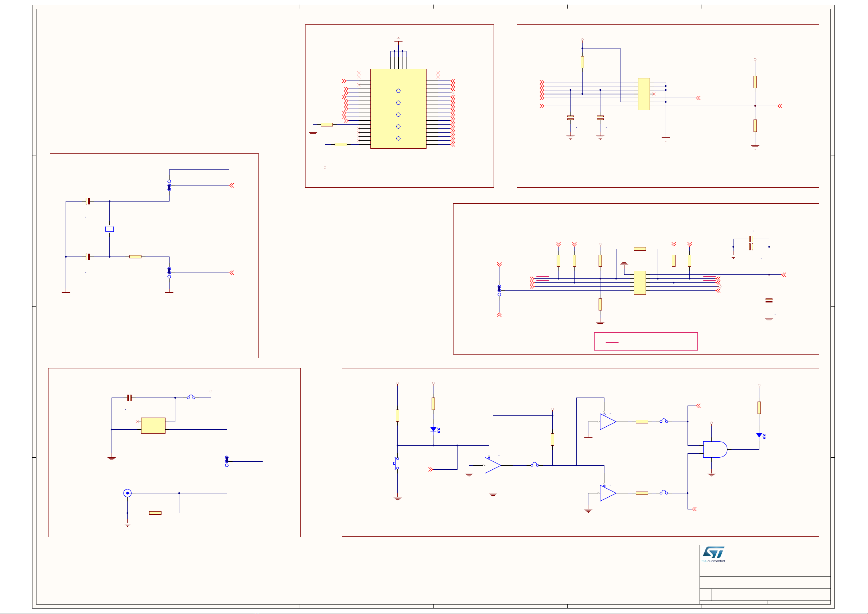The image size is (868, 614).
Task: Select the solder bridge after the first buffer
Action: [534, 465]
